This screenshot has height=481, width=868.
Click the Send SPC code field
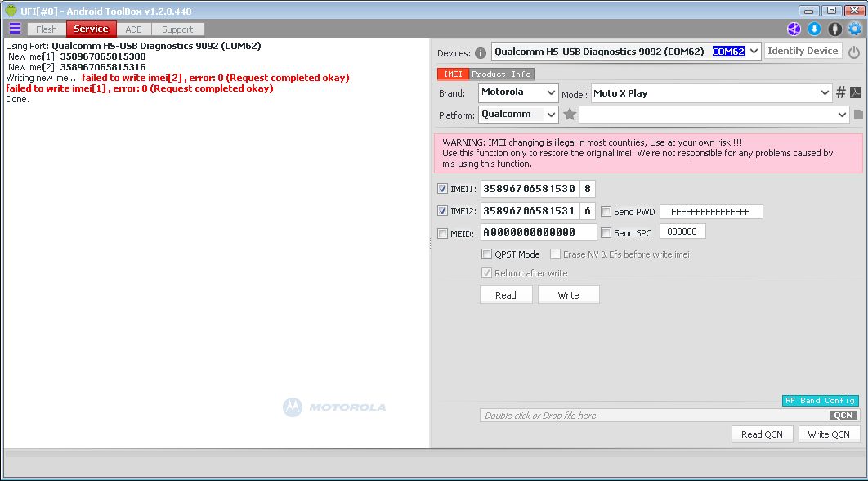coord(682,232)
